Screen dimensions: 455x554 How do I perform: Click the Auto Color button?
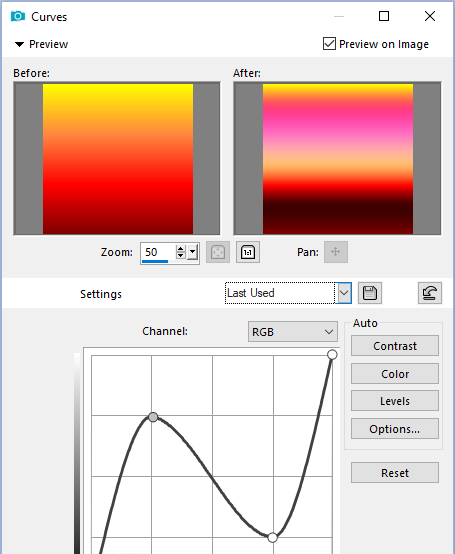pyautogui.click(x=395, y=374)
